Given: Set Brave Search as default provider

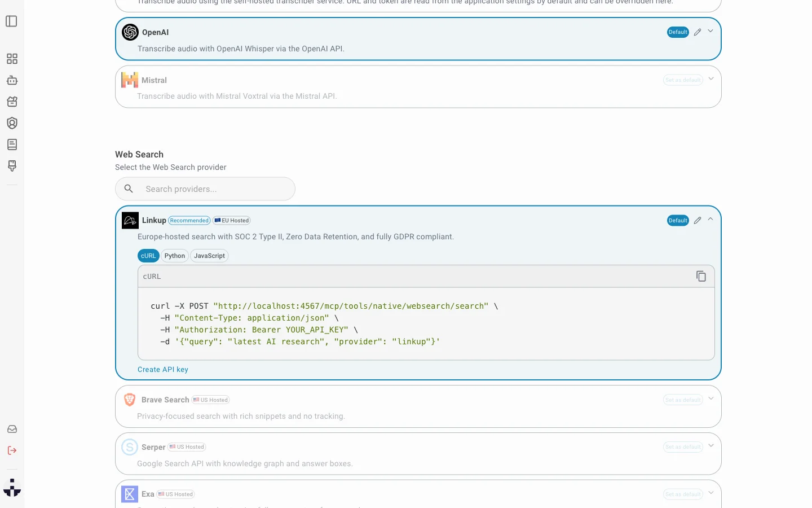Looking at the screenshot, I should pyautogui.click(x=683, y=400).
